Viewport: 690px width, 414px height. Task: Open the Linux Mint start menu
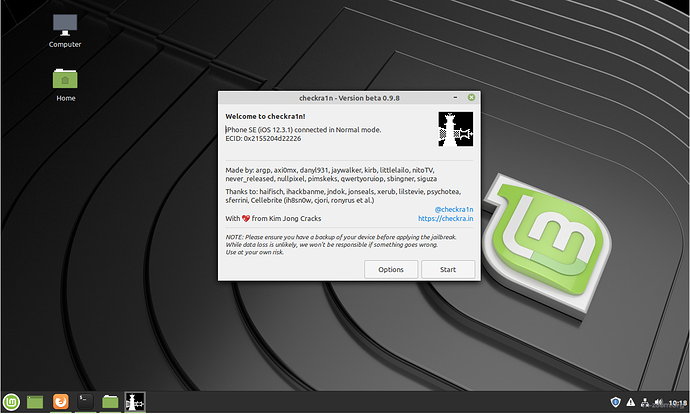pos(11,402)
